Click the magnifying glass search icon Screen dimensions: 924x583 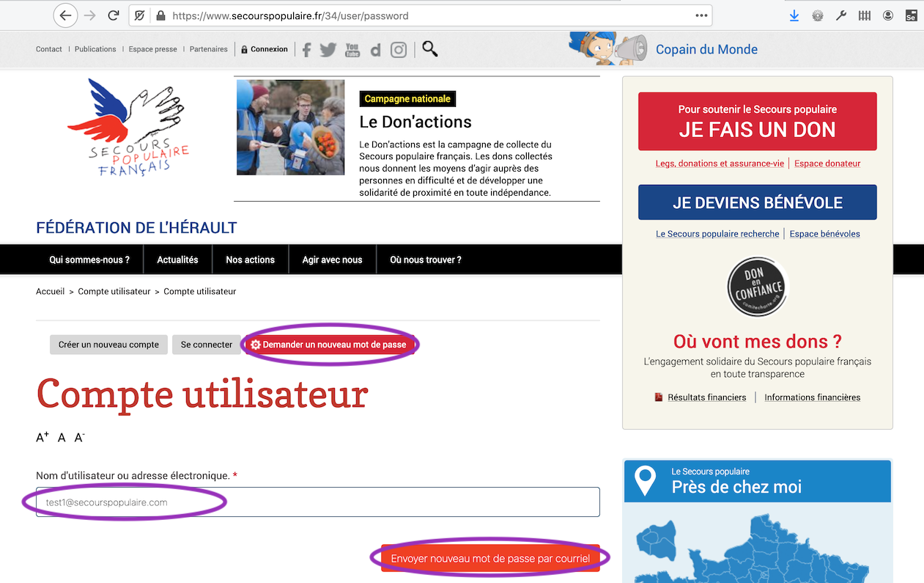430,49
